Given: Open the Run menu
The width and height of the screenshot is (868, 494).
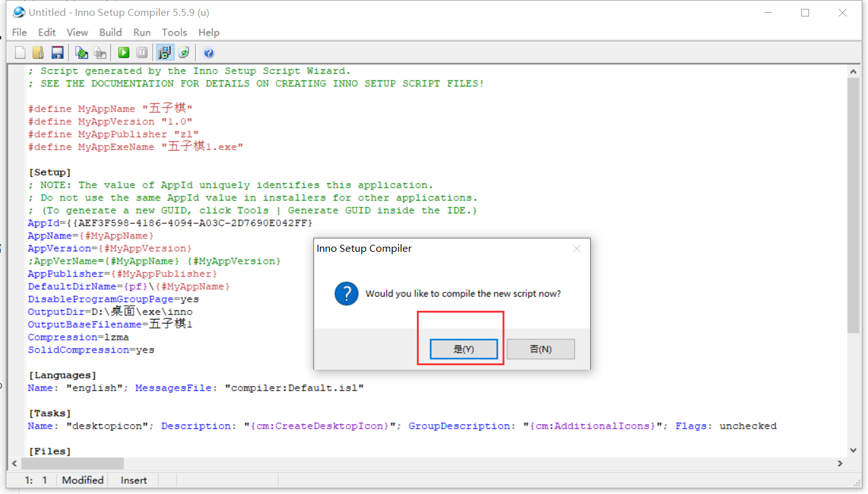Looking at the screenshot, I should tap(142, 32).
